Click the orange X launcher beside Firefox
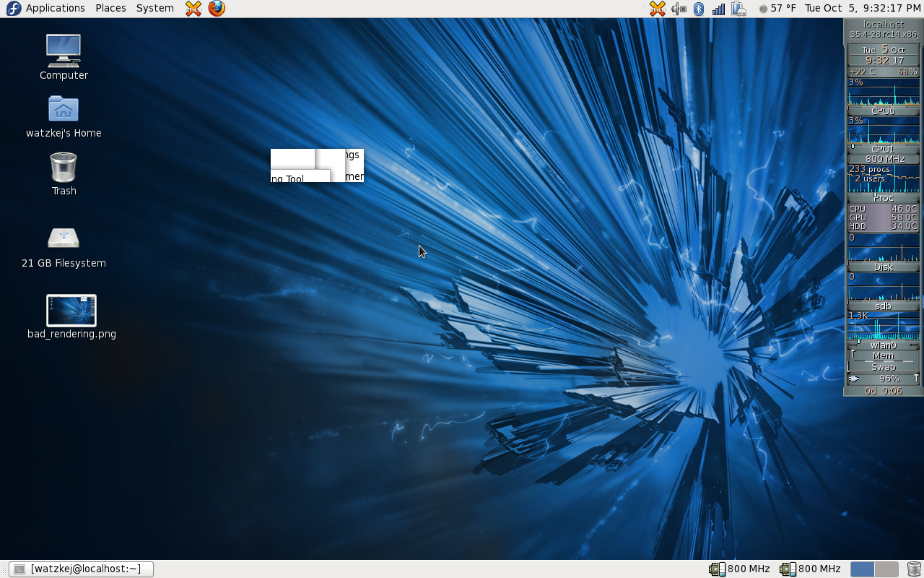924x578 pixels. click(x=193, y=8)
